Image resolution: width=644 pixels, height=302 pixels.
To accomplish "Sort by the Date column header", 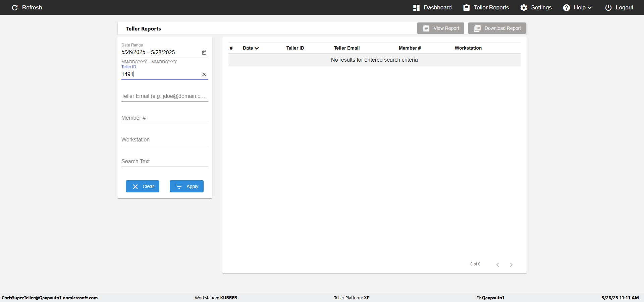I will [x=251, y=48].
